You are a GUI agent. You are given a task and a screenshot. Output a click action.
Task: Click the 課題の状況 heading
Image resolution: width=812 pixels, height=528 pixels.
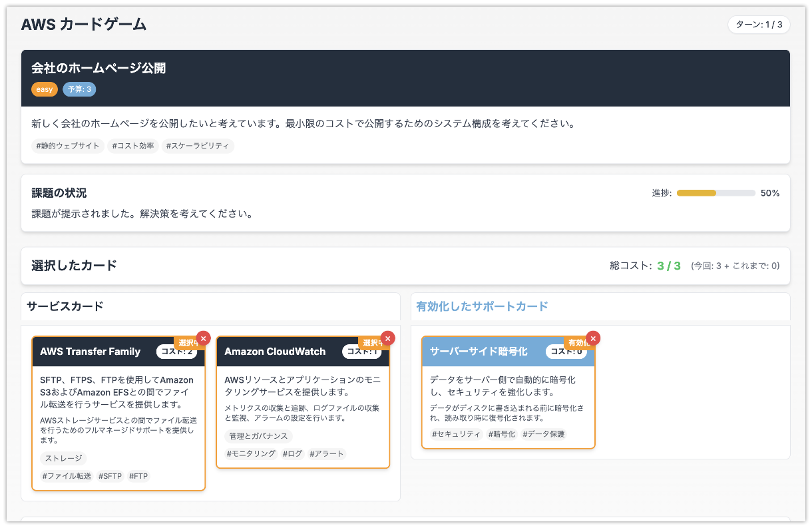(x=59, y=193)
